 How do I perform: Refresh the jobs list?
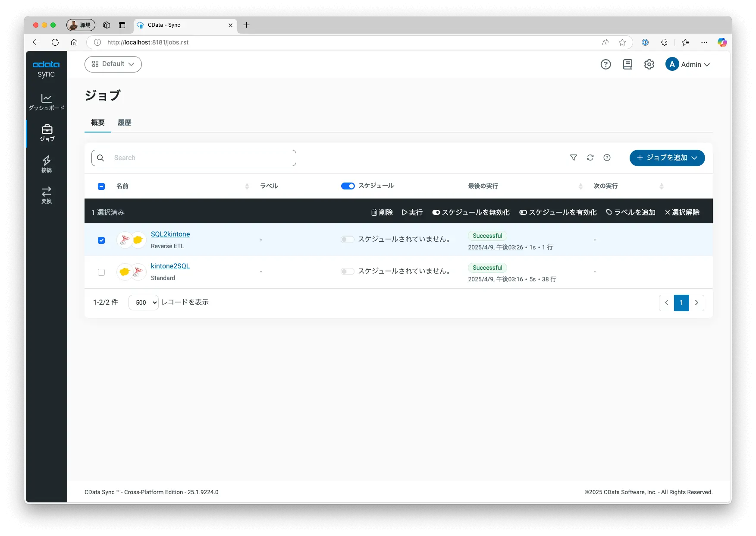(x=590, y=158)
